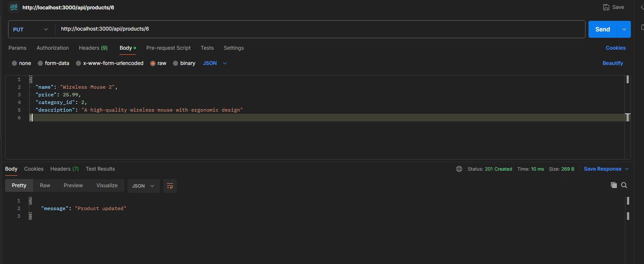644x264 pixels.
Task: Toggle the response line wrap icon
Action: [170, 186]
